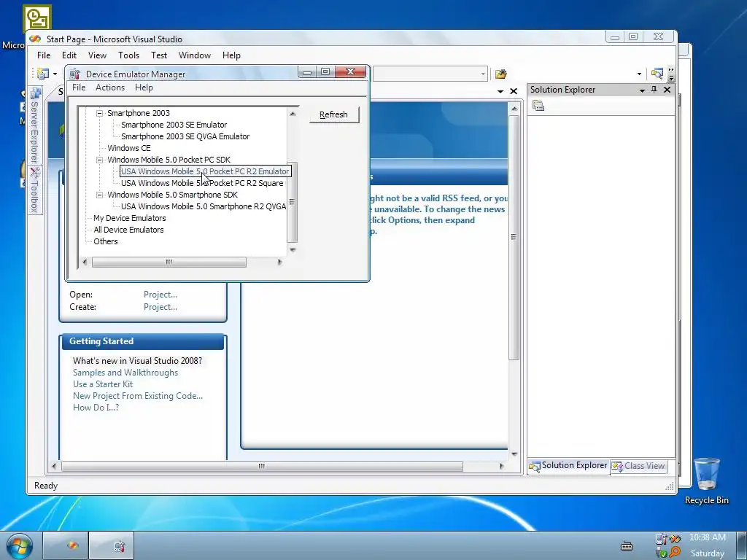Switch to the Class View tab

tap(638, 466)
